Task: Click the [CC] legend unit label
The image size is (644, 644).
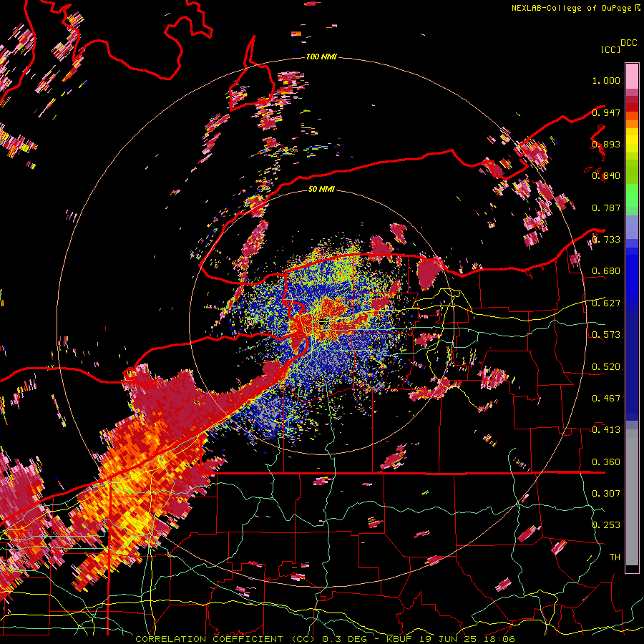Action: coord(610,49)
